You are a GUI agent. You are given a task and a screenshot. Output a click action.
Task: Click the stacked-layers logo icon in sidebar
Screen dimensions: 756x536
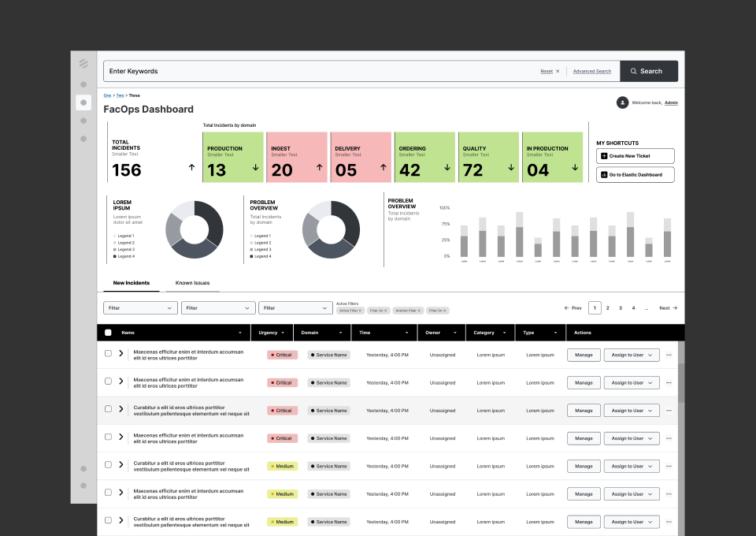click(x=83, y=64)
